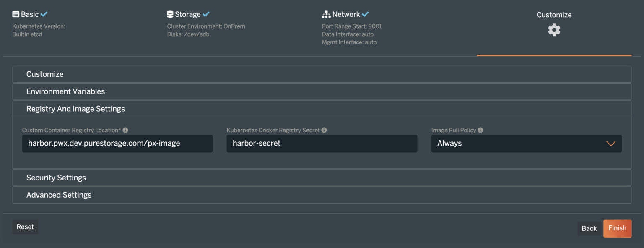The image size is (644, 248).
Task: Click the harbor-secret registry secret field
Action: [x=322, y=144]
